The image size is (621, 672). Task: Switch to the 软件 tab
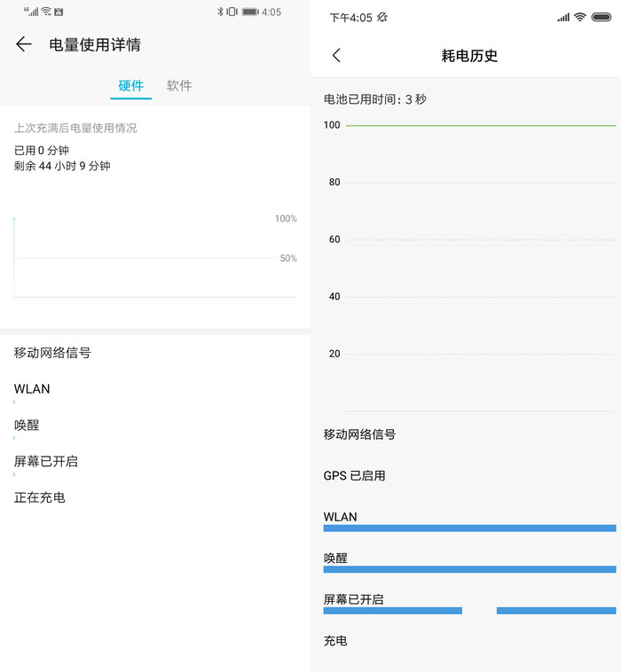[x=179, y=86]
